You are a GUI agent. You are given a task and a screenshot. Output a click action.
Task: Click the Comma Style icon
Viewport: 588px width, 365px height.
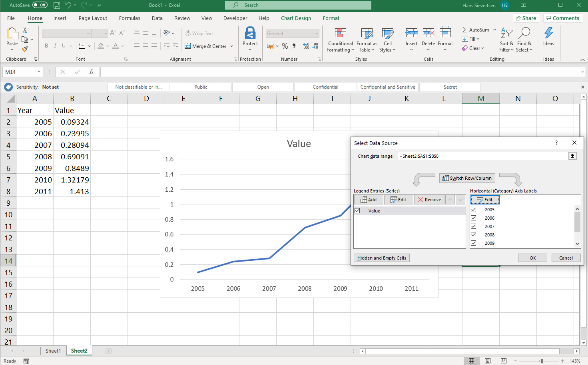[294, 46]
